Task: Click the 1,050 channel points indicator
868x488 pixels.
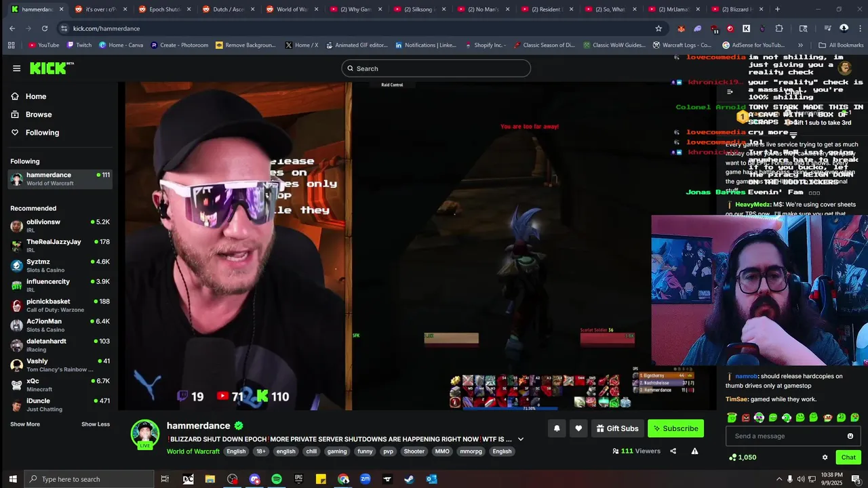Action: tap(743, 457)
